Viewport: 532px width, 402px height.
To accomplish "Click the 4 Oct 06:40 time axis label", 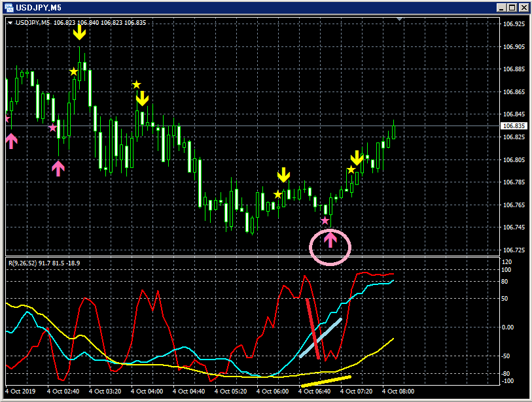I will point(315,392).
